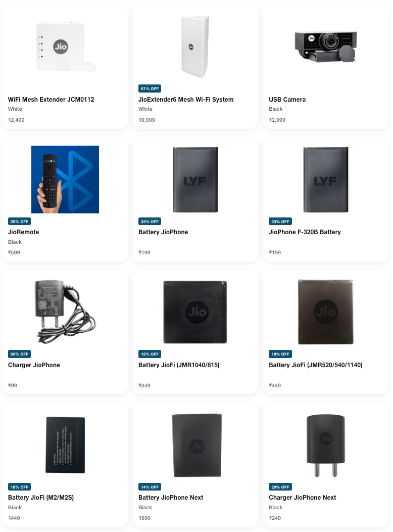Open the Charger JioPhone Next plug image
This screenshot has height=532, width=393.
tap(326, 445)
